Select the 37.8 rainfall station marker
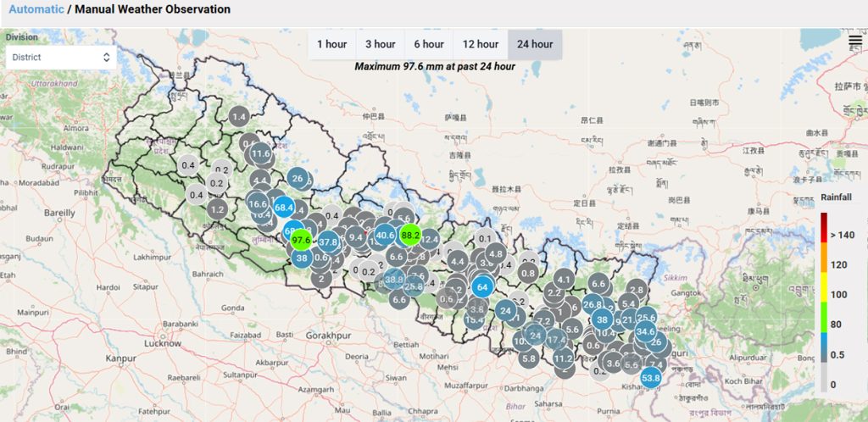This screenshot has height=422, width=868. (328, 242)
